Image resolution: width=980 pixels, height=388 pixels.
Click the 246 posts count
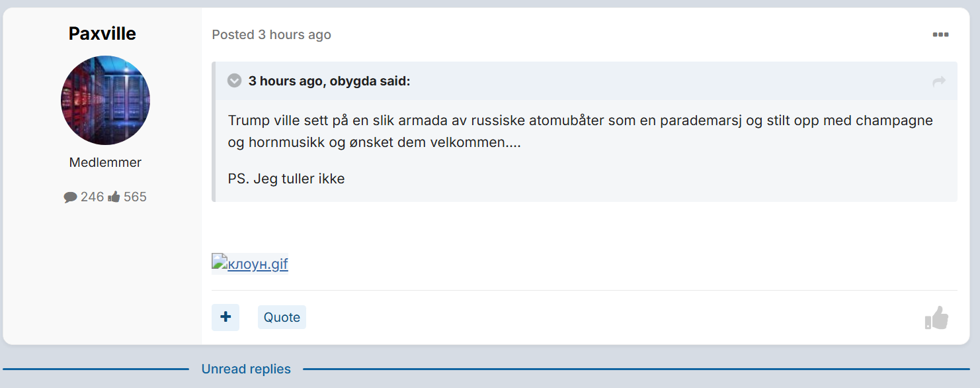pyautogui.click(x=93, y=197)
